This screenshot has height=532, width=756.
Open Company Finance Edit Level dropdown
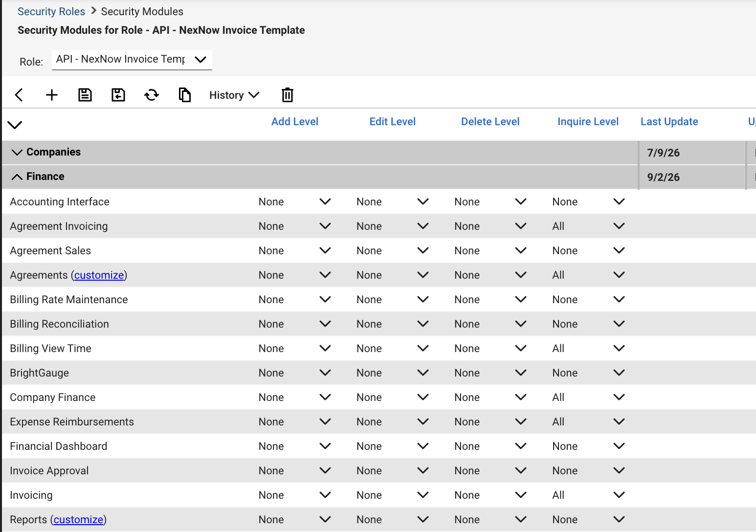pos(393,397)
